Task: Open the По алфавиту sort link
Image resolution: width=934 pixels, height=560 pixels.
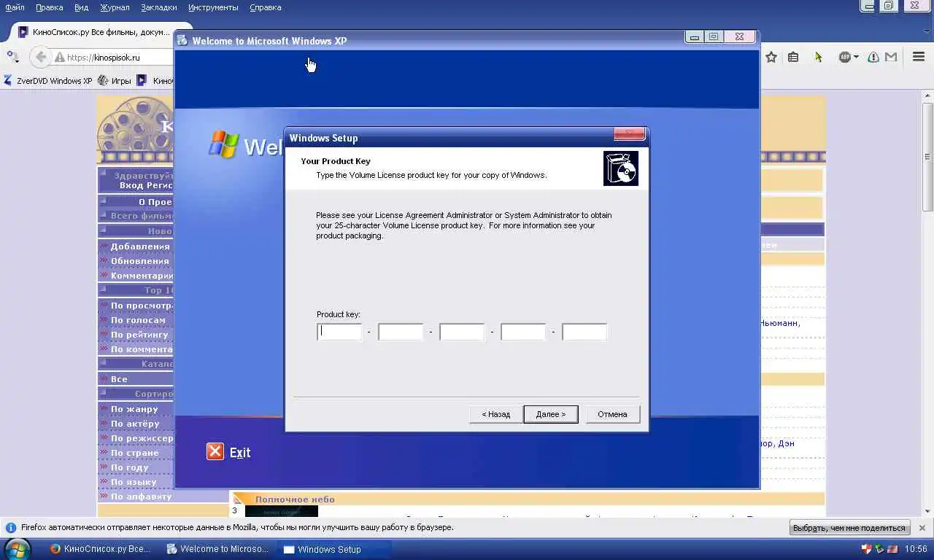Action: click(141, 497)
